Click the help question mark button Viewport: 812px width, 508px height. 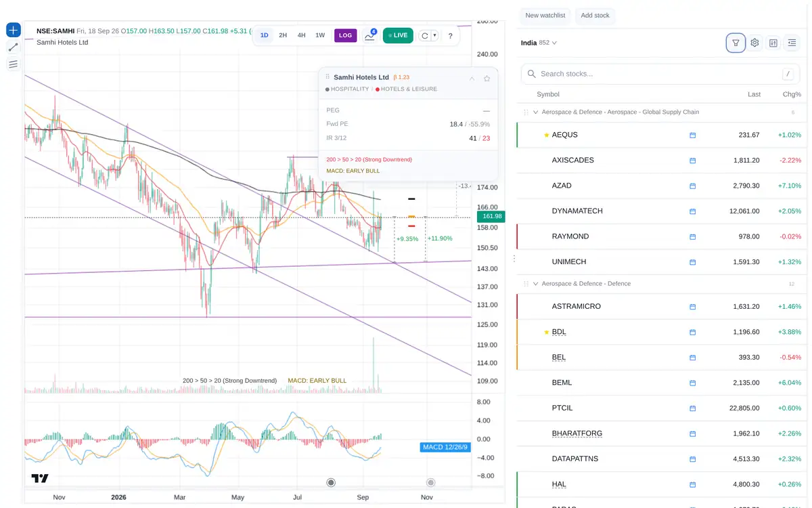[x=451, y=36]
